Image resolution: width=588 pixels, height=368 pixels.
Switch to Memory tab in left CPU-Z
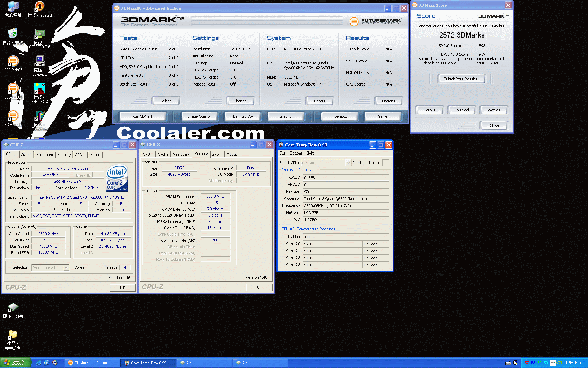(64, 155)
